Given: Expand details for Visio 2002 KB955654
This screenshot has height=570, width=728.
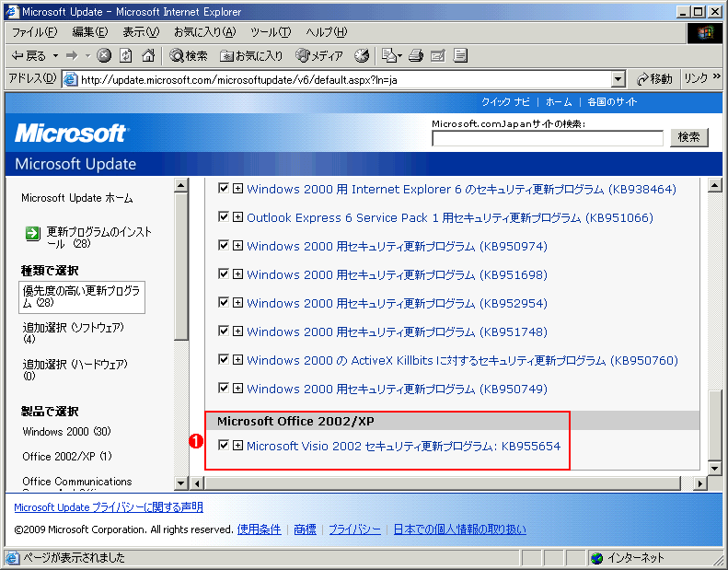Looking at the screenshot, I should [x=237, y=446].
